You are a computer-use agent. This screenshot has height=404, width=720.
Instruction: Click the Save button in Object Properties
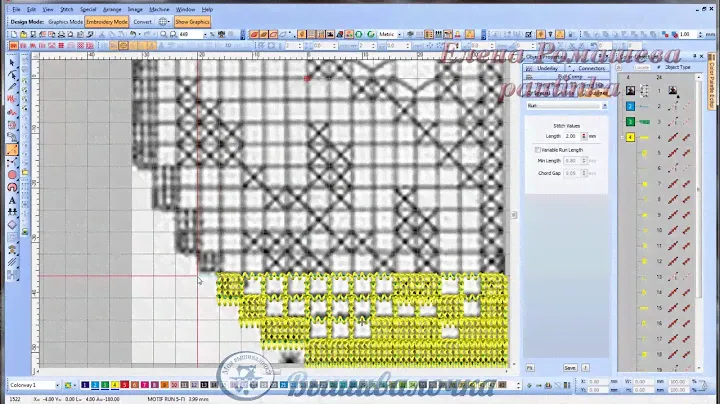coord(569,367)
